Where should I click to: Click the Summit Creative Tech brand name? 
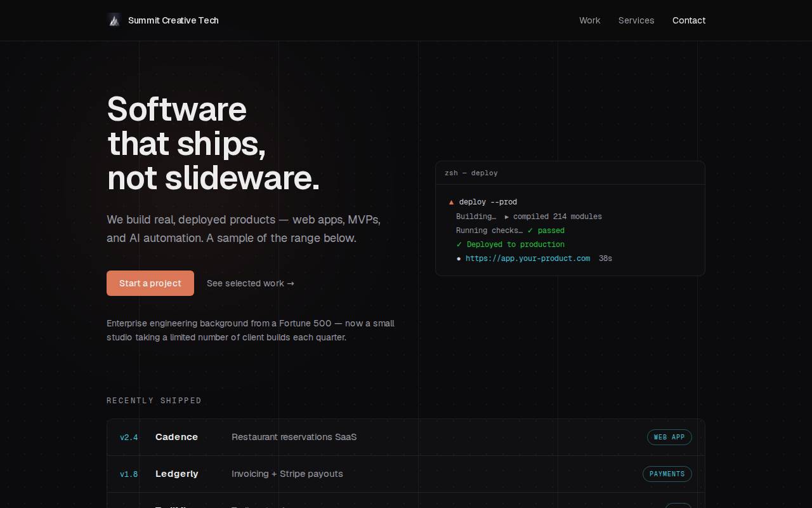pyautogui.click(x=173, y=20)
